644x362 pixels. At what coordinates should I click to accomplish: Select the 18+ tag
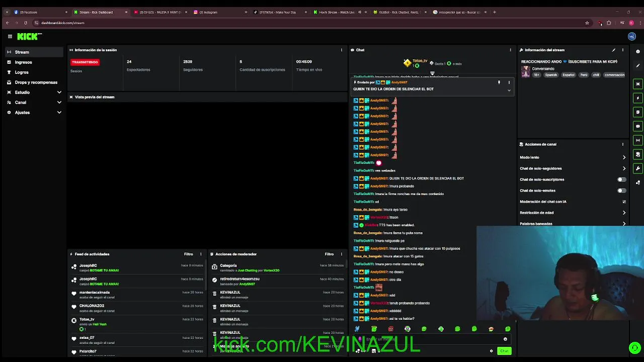click(x=536, y=75)
